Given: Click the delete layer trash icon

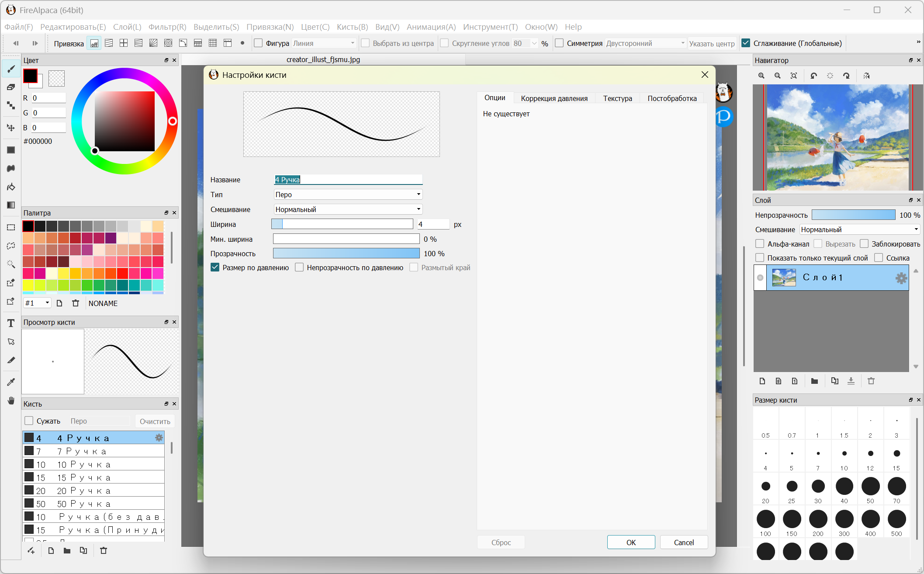Looking at the screenshot, I should click(x=871, y=381).
